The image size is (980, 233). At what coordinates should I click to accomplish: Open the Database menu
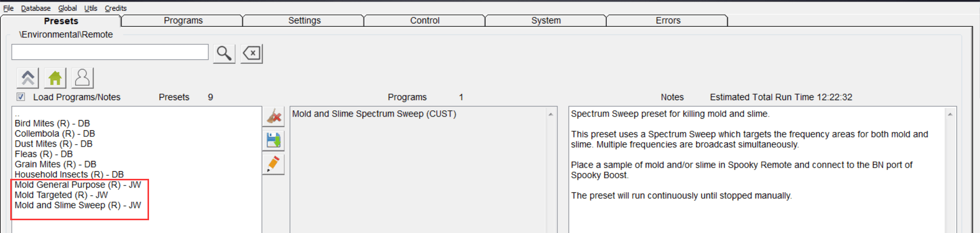pos(36,8)
